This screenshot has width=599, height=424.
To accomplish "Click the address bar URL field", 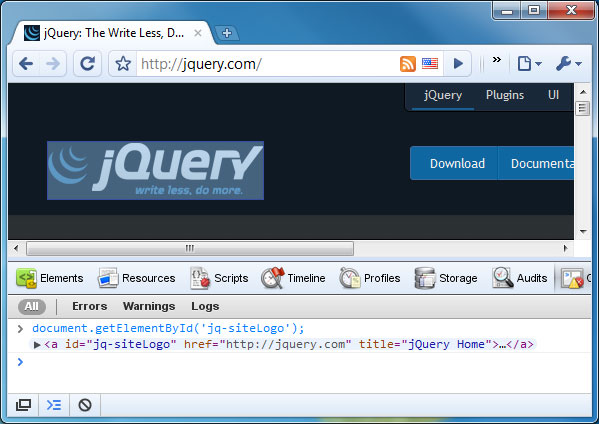I will click(x=267, y=64).
